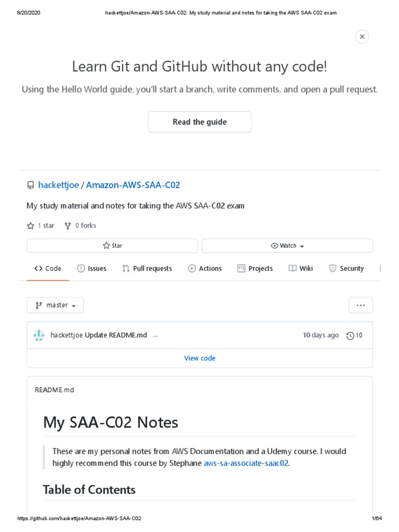399x532 pixels.
Task: Click the forks count icon
Action: pyautogui.click(x=68, y=225)
